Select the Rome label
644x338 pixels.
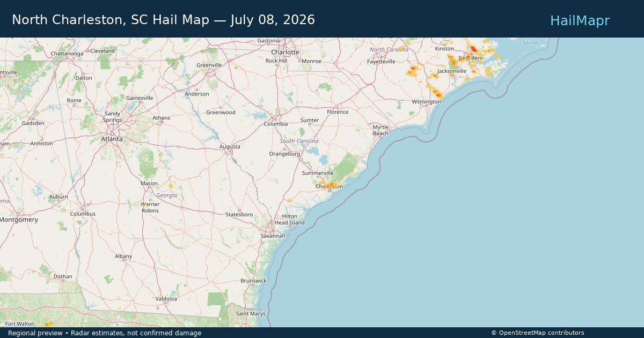pos(74,101)
